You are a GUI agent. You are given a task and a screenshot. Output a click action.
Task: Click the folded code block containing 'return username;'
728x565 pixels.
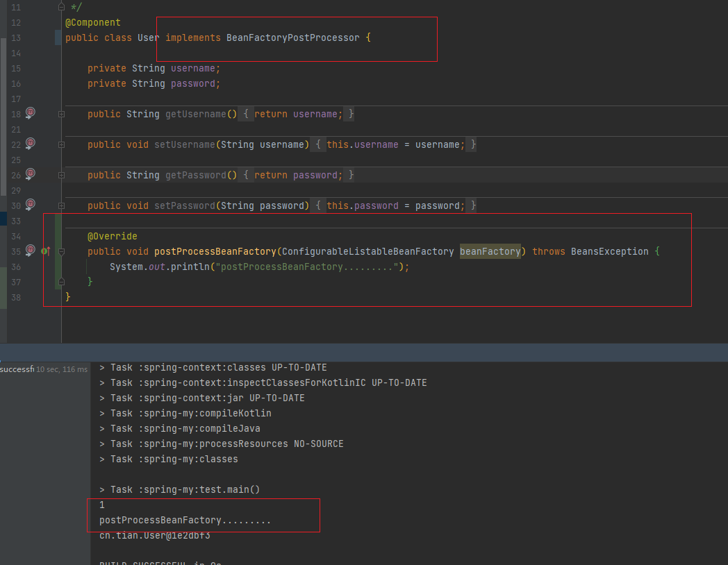coord(297,115)
